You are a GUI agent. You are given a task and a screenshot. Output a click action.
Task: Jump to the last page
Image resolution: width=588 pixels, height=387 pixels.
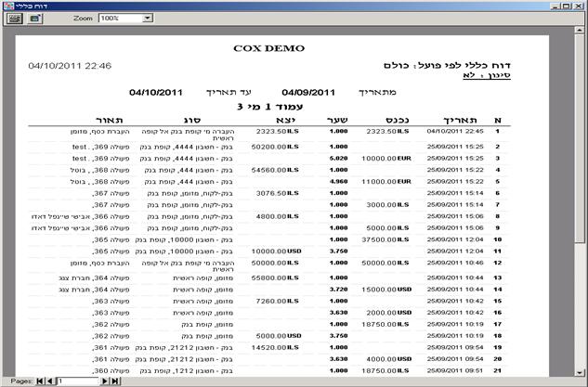click(115, 381)
